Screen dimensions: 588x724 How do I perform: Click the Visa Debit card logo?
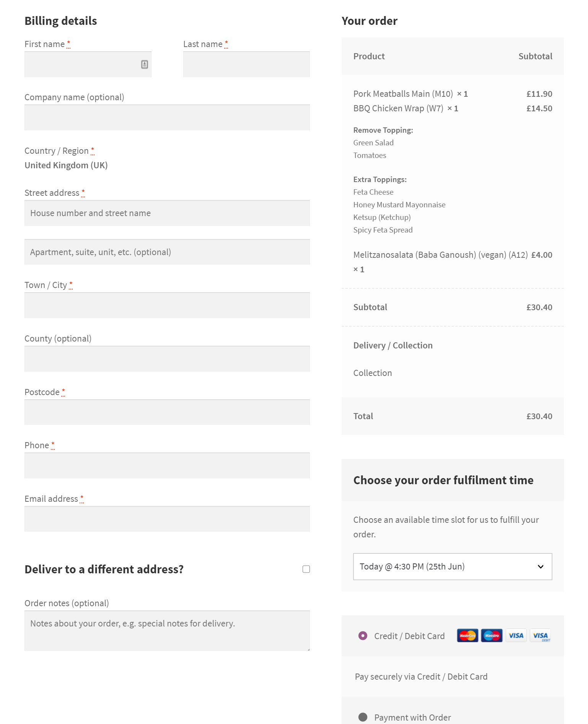point(540,636)
